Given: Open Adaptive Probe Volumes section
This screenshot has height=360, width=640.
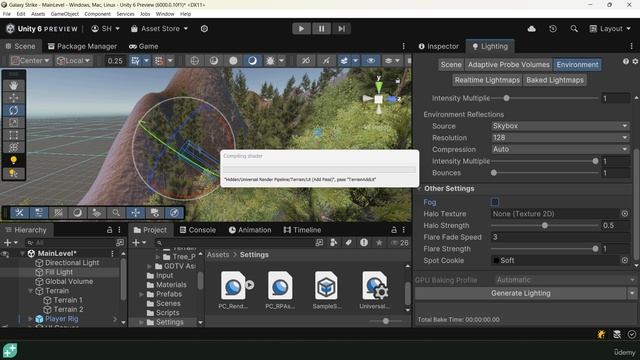Looking at the screenshot, I should click(x=509, y=64).
